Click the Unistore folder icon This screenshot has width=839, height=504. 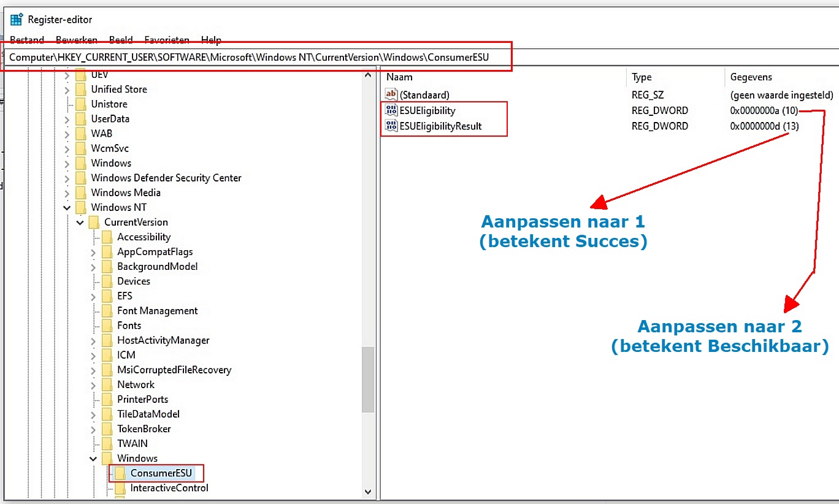(81, 104)
